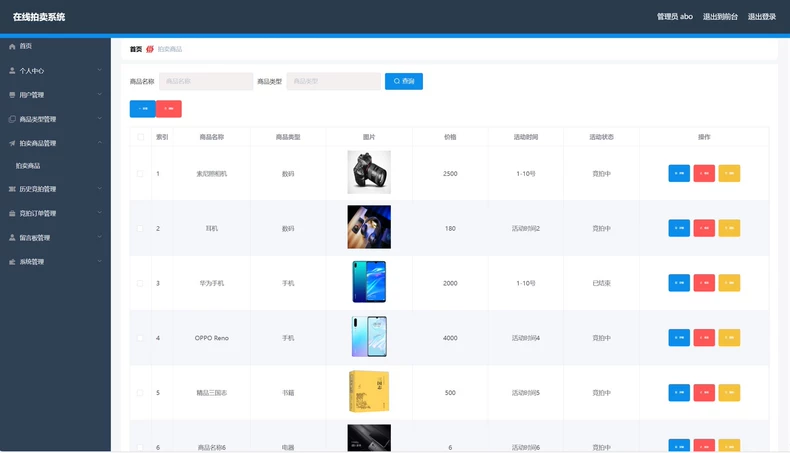The width and height of the screenshot is (790, 453).
Task: Collapse the 拍卖商品管理 sidebar chevron
Action: tap(99, 143)
